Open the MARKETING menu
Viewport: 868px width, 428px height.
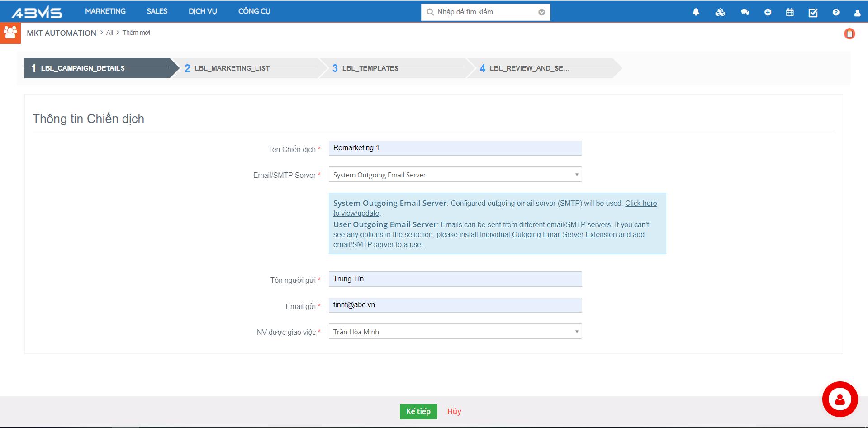point(105,11)
